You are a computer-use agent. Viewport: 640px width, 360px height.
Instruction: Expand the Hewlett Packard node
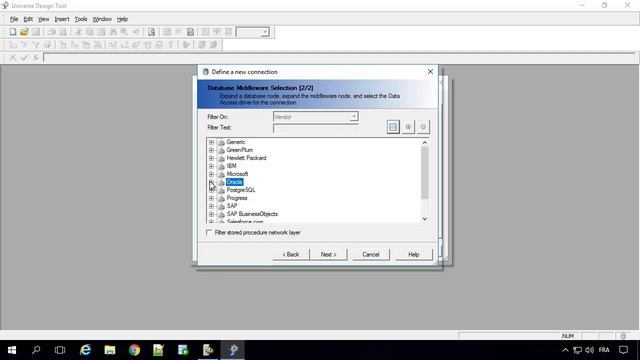point(211,158)
